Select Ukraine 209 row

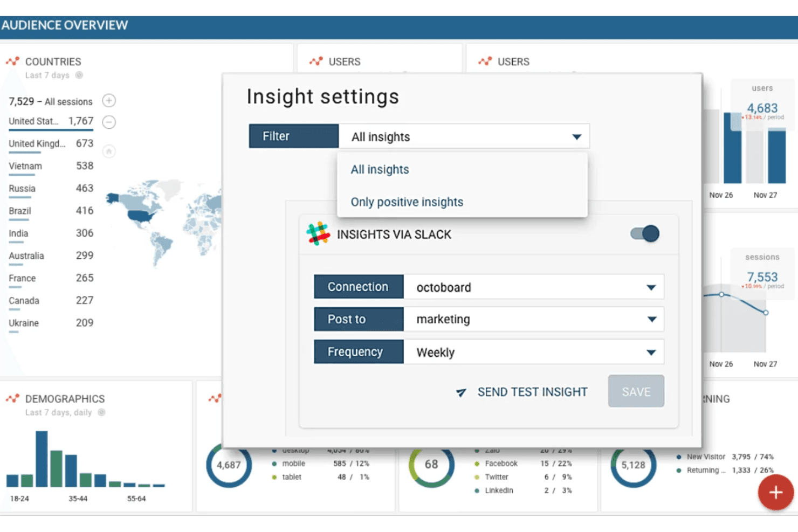pos(51,323)
